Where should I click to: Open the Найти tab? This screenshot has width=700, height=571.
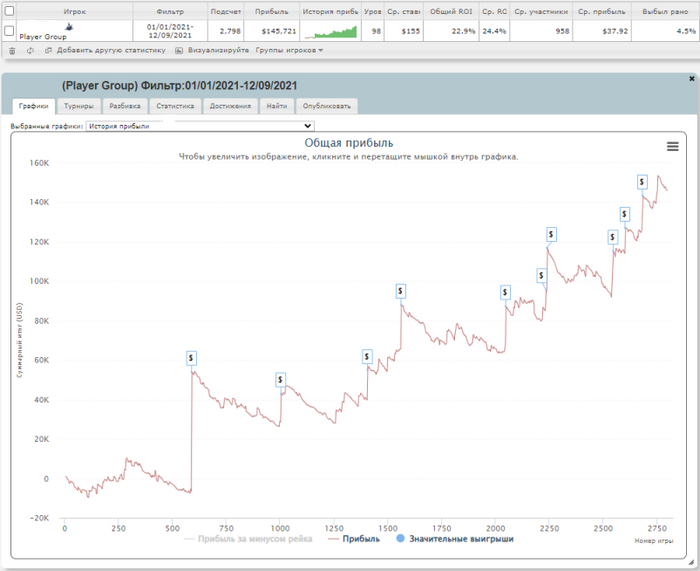tap(277, 106)
